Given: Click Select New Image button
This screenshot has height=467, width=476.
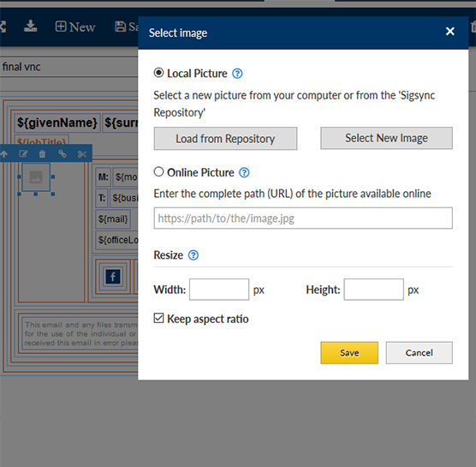Looking at the screenshot, I should tap(386, 138).
